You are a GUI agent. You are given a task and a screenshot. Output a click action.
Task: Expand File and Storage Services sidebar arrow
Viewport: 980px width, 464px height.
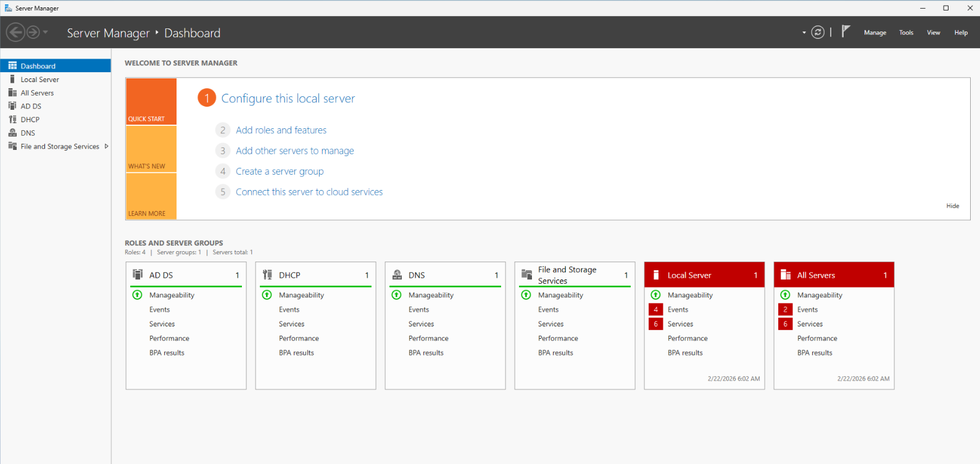(x=106, y=146)
